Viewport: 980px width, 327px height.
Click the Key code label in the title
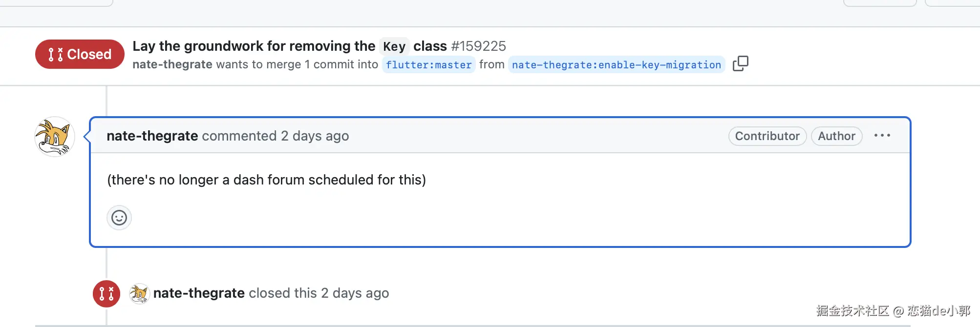[x=394, y=46]
